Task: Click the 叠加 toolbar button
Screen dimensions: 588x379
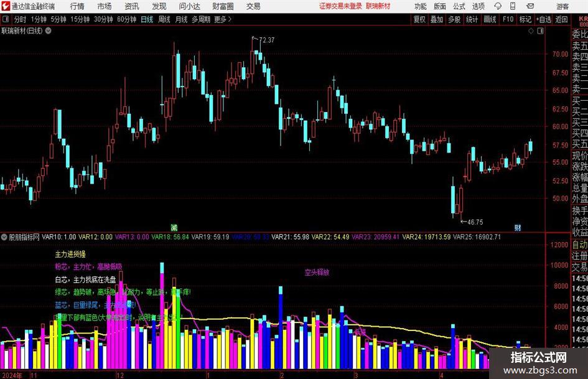Action: (437, 19)
